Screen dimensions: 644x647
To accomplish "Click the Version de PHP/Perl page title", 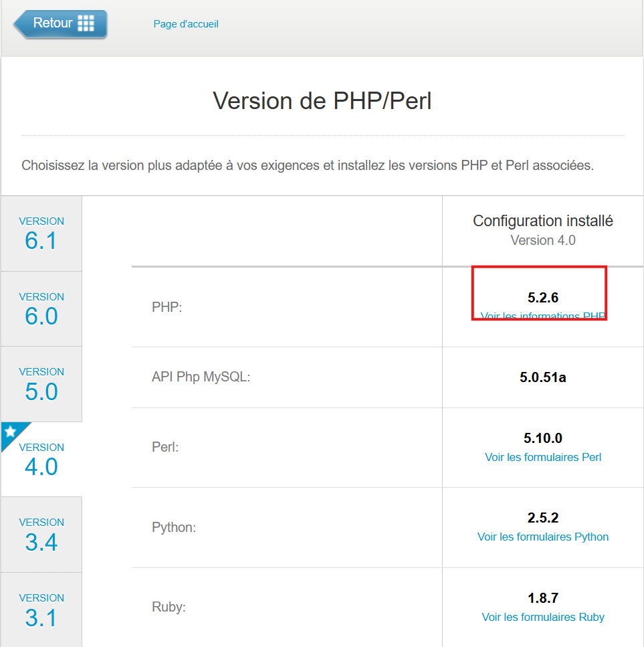I will (x=322, y=101).
